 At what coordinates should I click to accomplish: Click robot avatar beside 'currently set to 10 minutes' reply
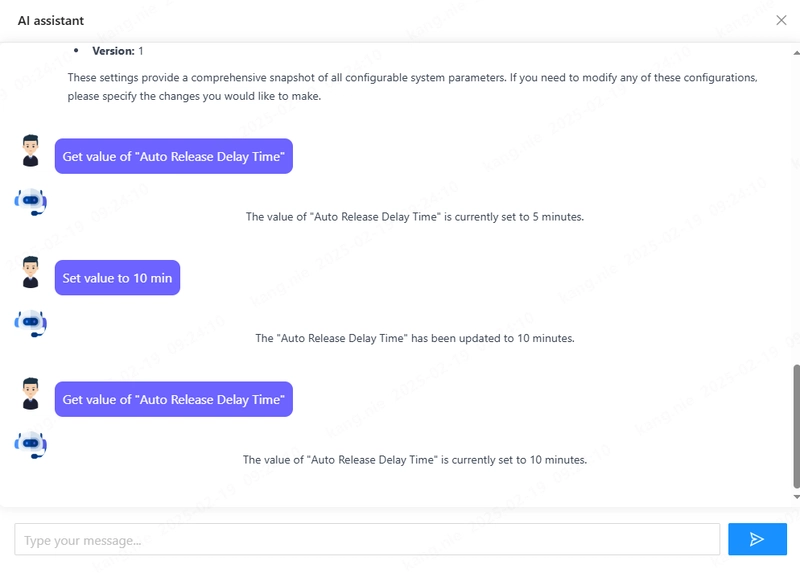click(x=31, y=445)
